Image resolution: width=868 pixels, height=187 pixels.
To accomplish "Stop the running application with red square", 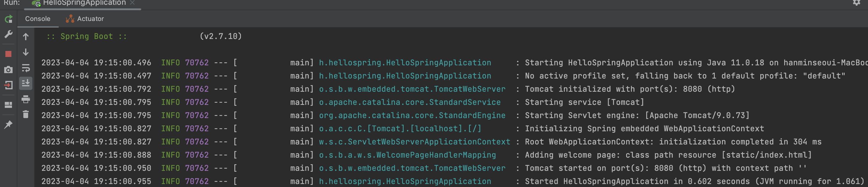I will 8,54.
